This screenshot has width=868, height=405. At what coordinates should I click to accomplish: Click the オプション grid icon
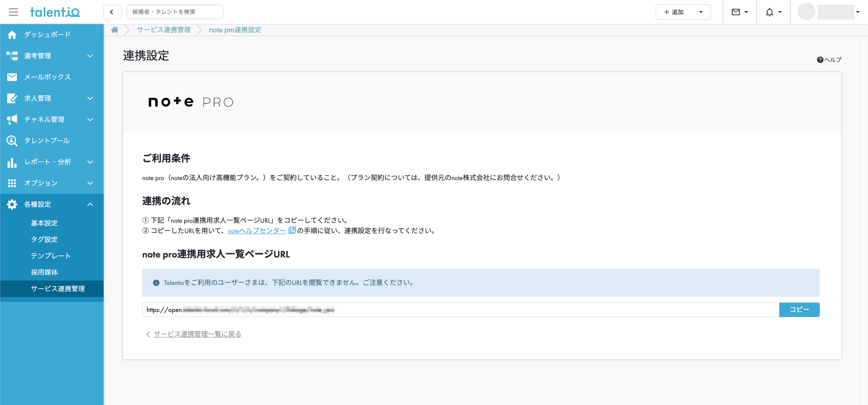tap(12, 183)
